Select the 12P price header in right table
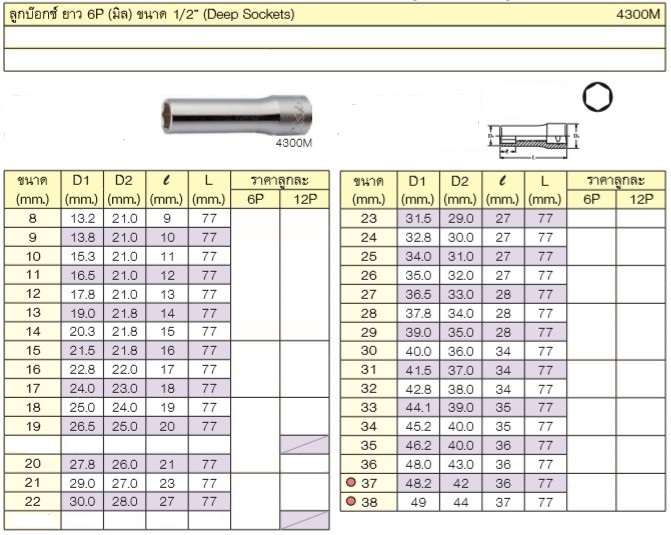Image resolution: width=671 pixels, height=535 pixels. click(x=641, y=199)
